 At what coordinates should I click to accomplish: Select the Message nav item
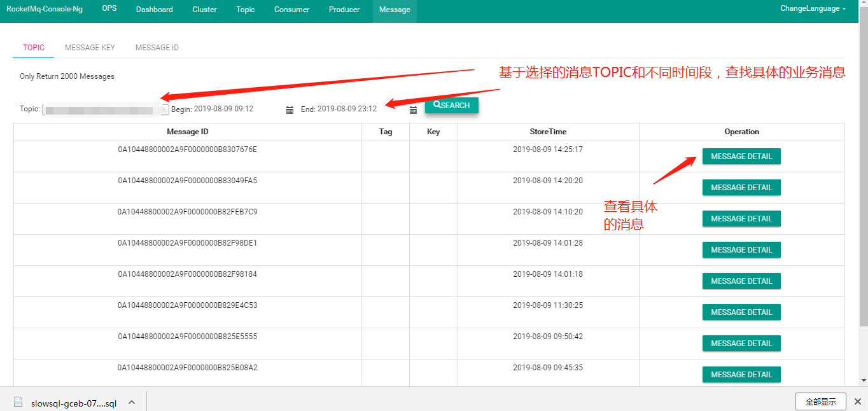click(x=395, y=10)
